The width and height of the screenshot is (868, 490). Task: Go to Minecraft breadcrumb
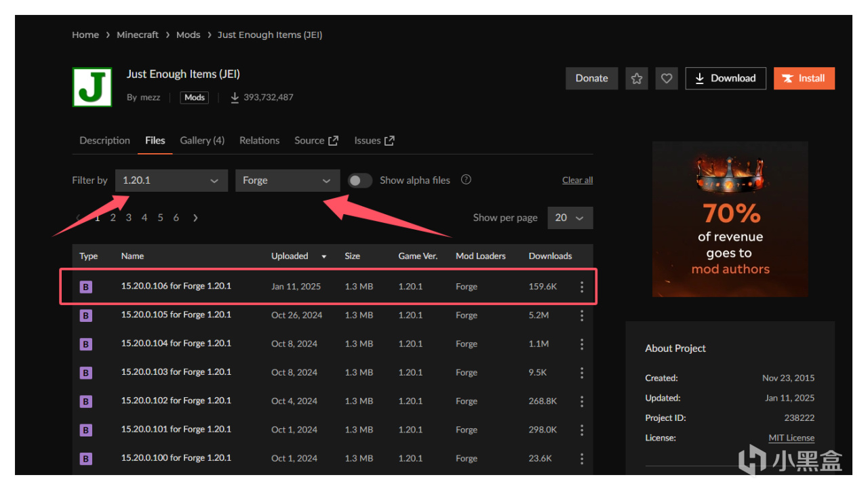coord(138,35)
